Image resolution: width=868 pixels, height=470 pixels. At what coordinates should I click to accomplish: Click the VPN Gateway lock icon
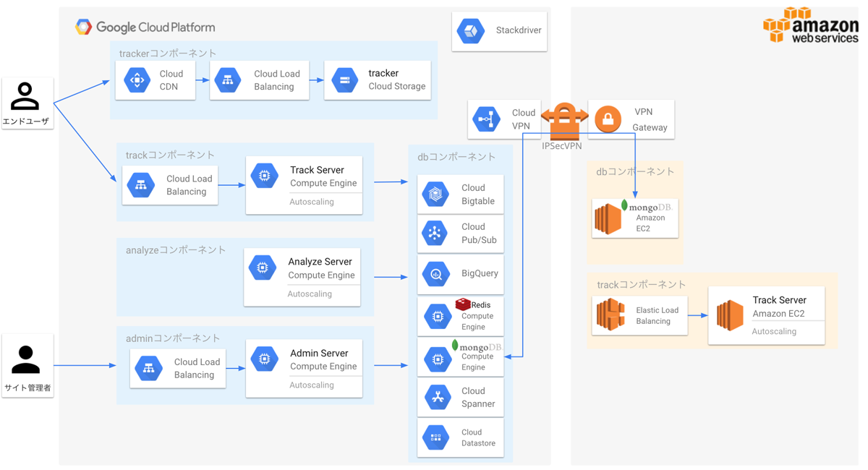(608, 119)
